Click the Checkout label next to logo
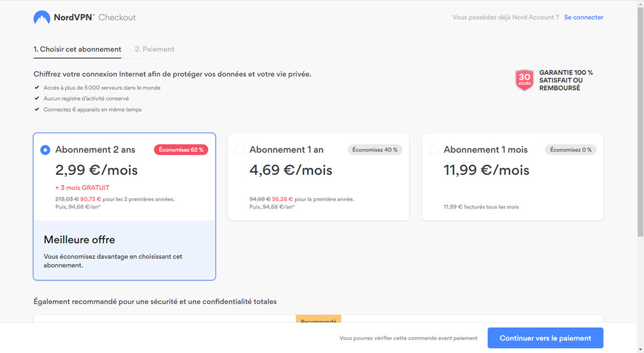 pyautogui.click(x=117, y=17)
